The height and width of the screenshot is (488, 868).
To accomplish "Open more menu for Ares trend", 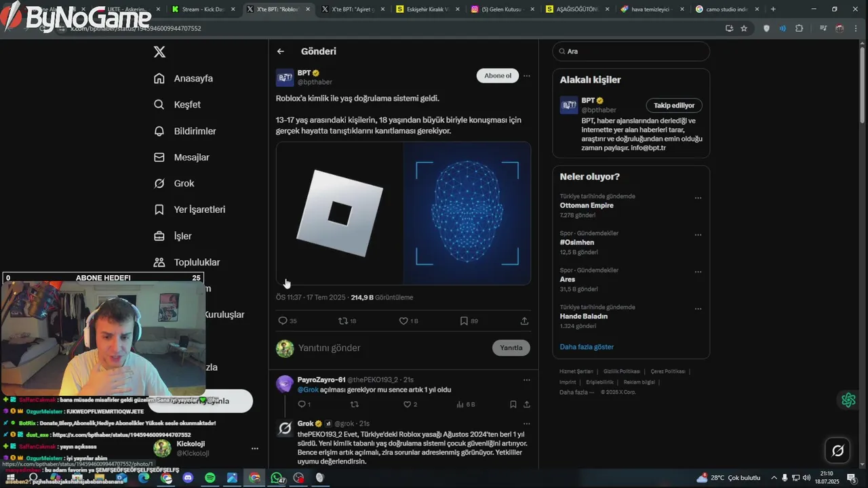I will pyautogui.click(x=698, y=272).
